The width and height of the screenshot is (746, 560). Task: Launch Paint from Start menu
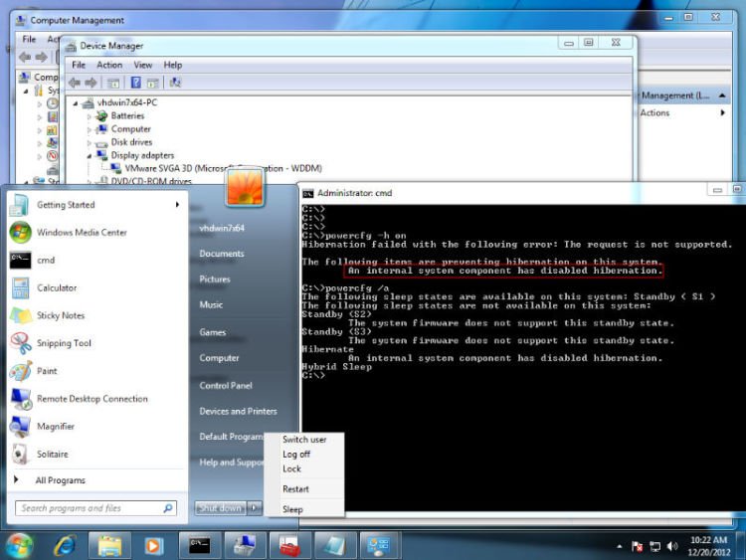[x=93, y=371]
